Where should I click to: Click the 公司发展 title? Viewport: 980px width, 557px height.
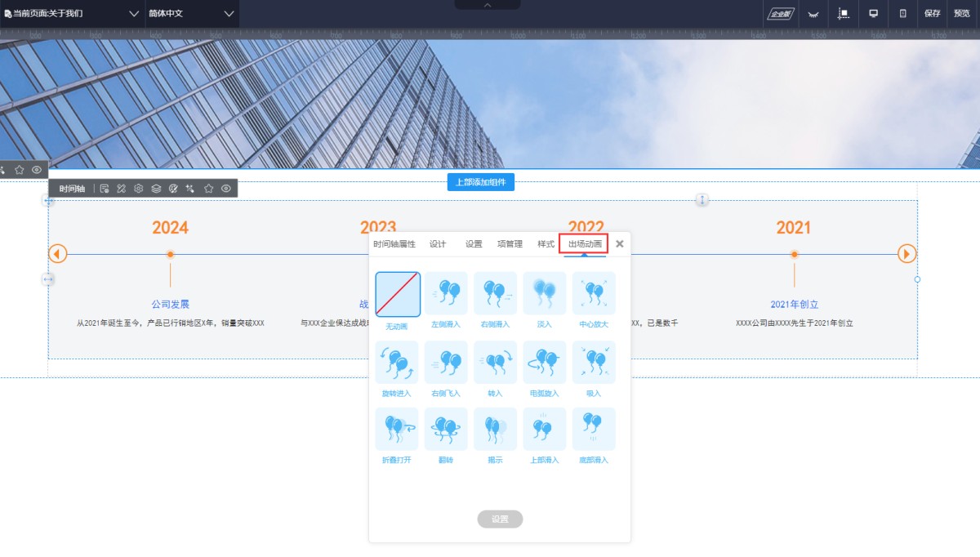point(170,305)
